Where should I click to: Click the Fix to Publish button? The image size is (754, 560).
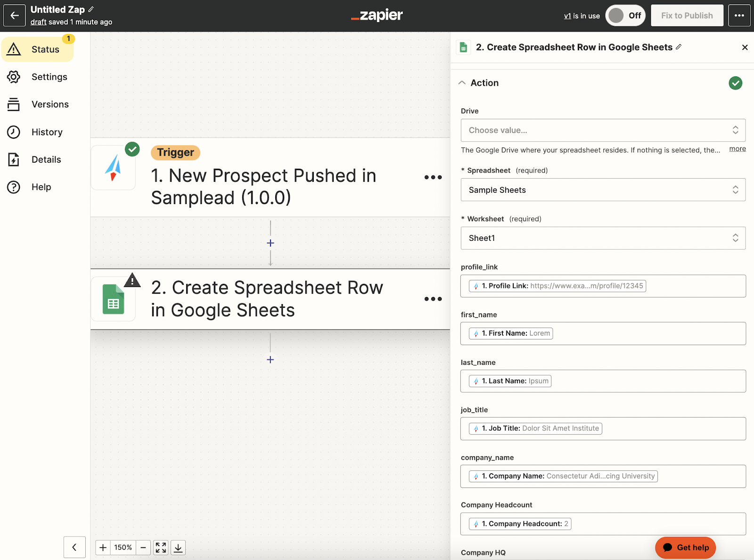(x=687, y=16)
